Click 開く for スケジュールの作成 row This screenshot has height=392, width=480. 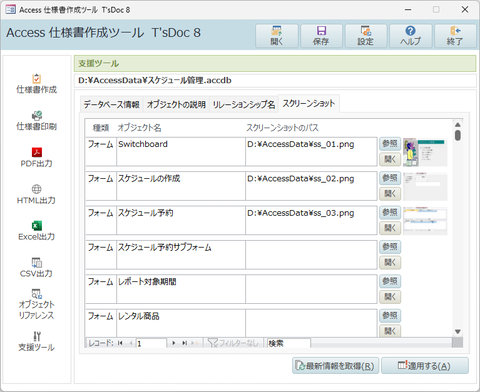(x=390, y=194)
